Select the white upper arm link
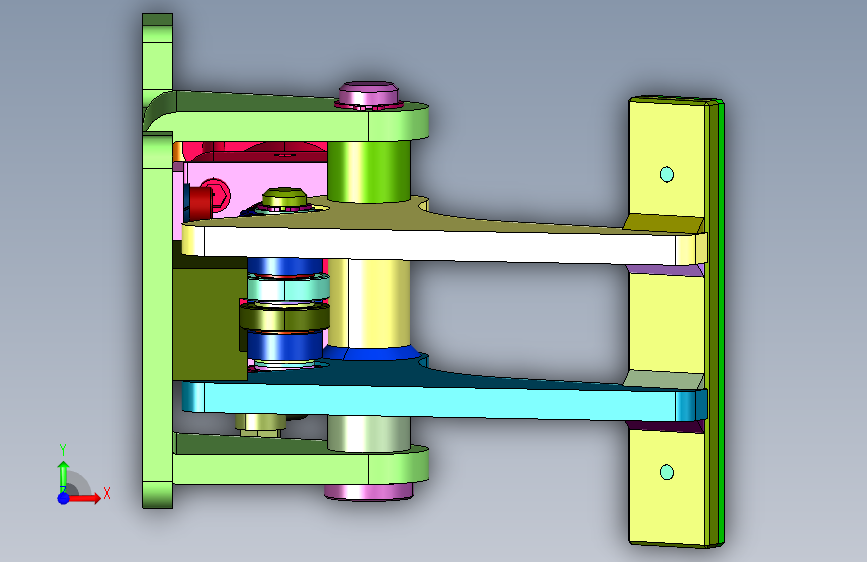 click(442, 243)
